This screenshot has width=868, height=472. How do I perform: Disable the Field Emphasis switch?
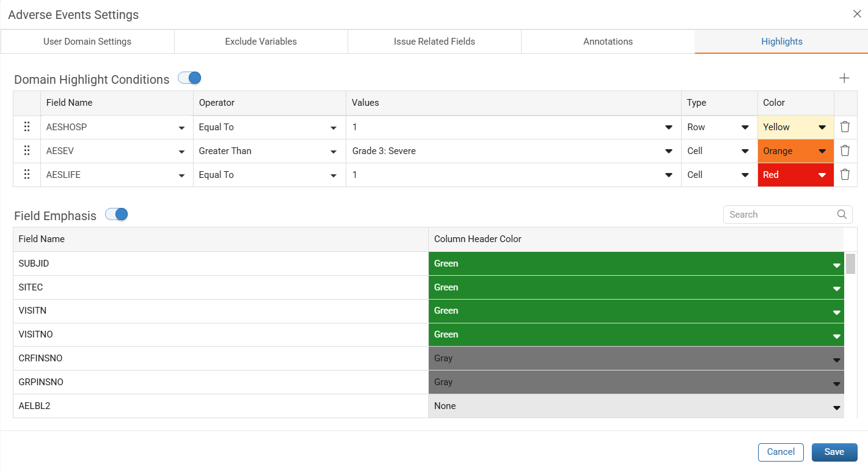(x=116, y=215)
